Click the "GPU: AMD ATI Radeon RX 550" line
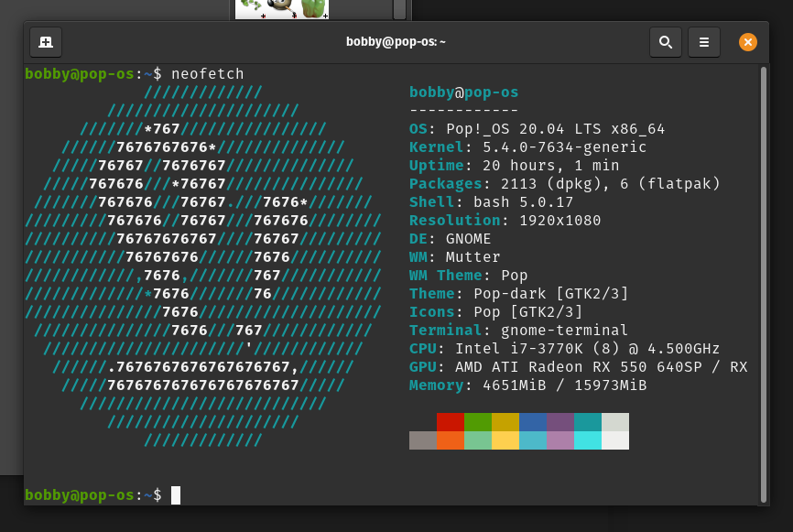This screenshot has width=793, height=532. (578, 367)
